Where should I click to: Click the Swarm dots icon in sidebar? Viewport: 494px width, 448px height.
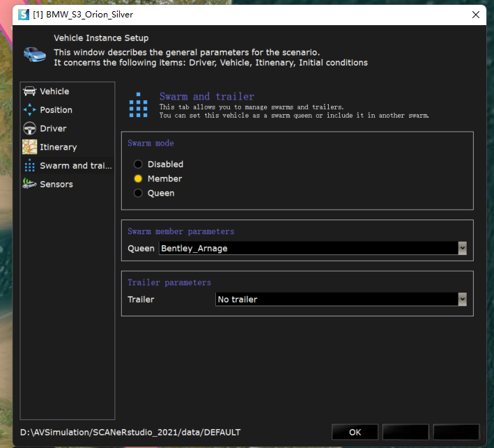pos(30,165)
